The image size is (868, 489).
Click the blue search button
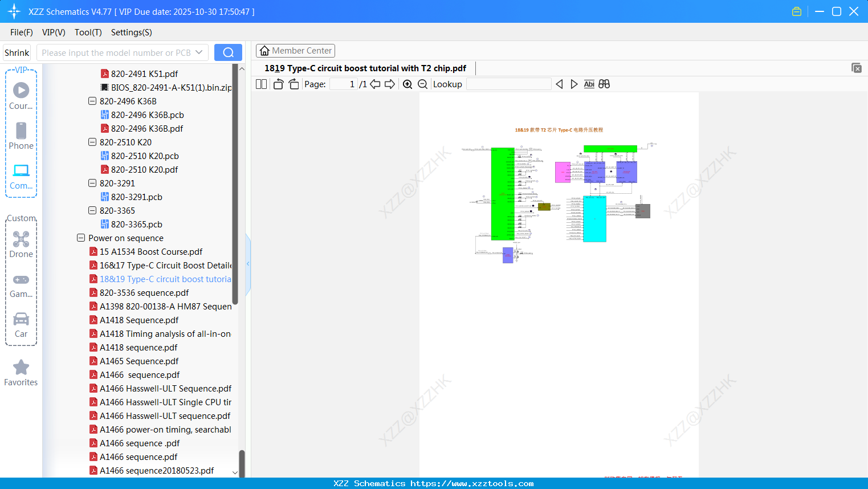228,52
